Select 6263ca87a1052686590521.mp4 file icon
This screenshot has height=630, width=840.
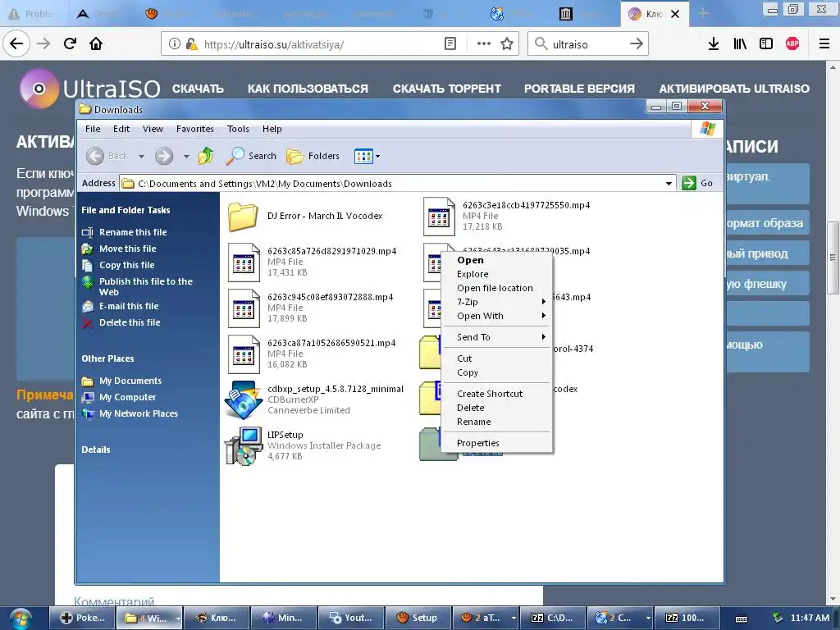click(244, 354)
